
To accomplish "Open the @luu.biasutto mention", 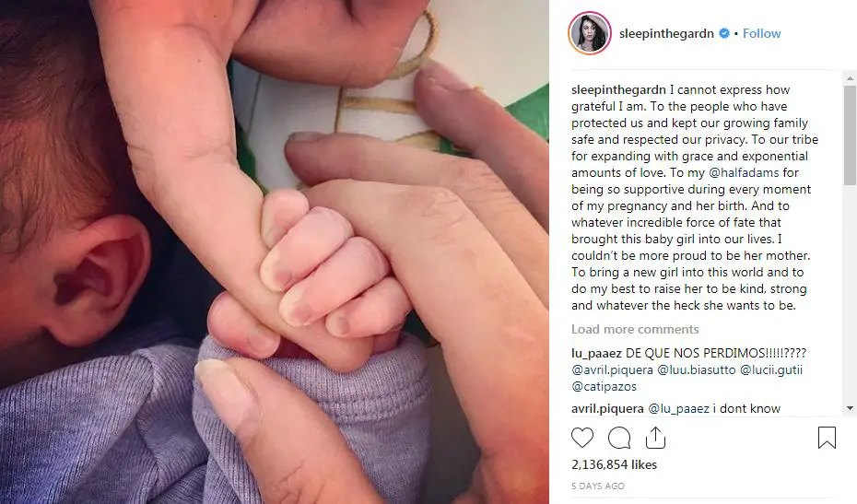I will point(697,369).
